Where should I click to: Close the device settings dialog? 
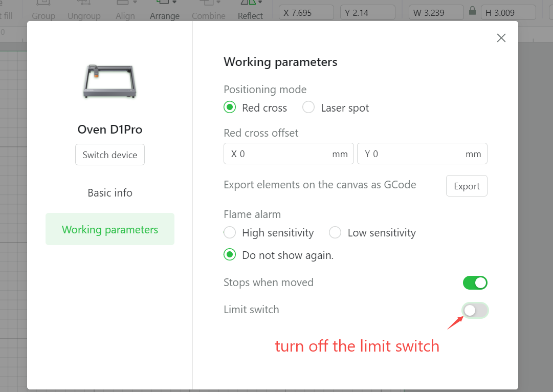click(501, 38)
